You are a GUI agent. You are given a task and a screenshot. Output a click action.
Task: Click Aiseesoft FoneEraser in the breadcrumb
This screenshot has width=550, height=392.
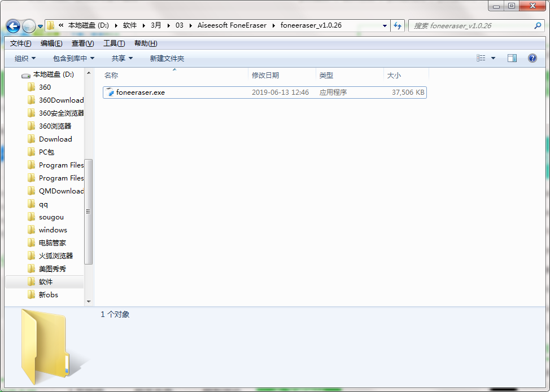232,25
